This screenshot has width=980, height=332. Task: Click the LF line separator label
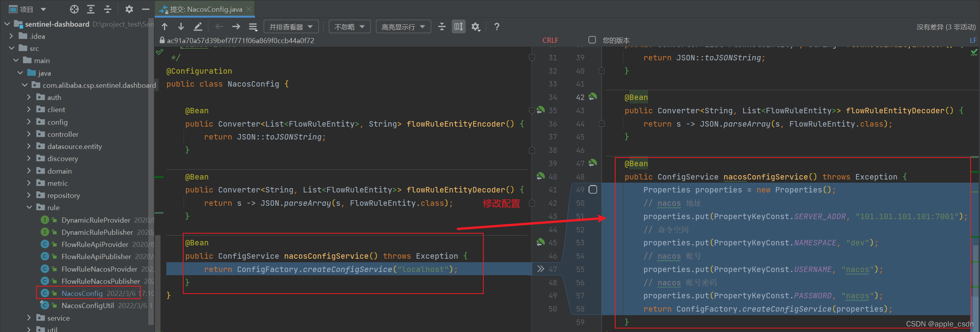click(x=973, y=40)
